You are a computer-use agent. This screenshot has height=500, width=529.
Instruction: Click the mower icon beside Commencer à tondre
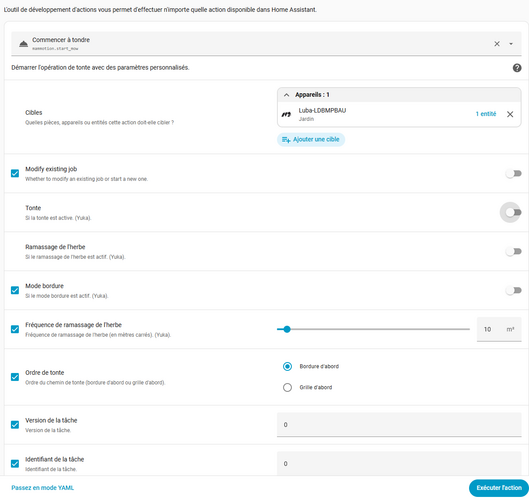(x=23, y=44)
